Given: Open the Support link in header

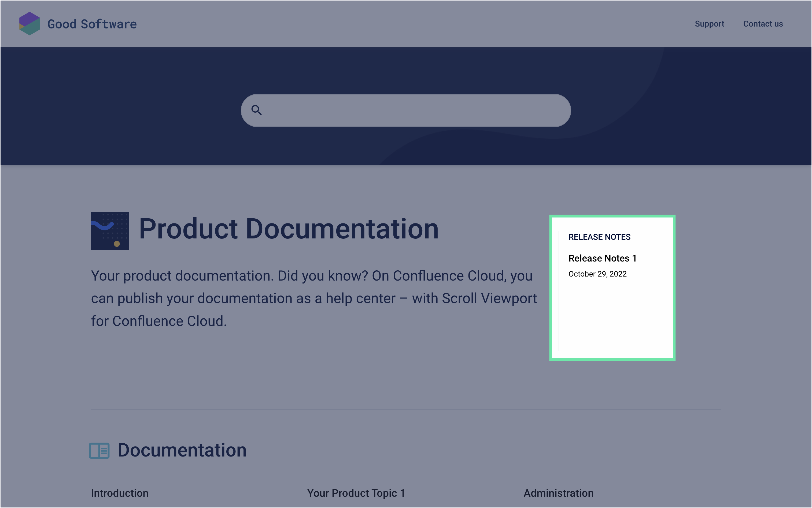Looking at the screenshot, I should pos(709,24).
